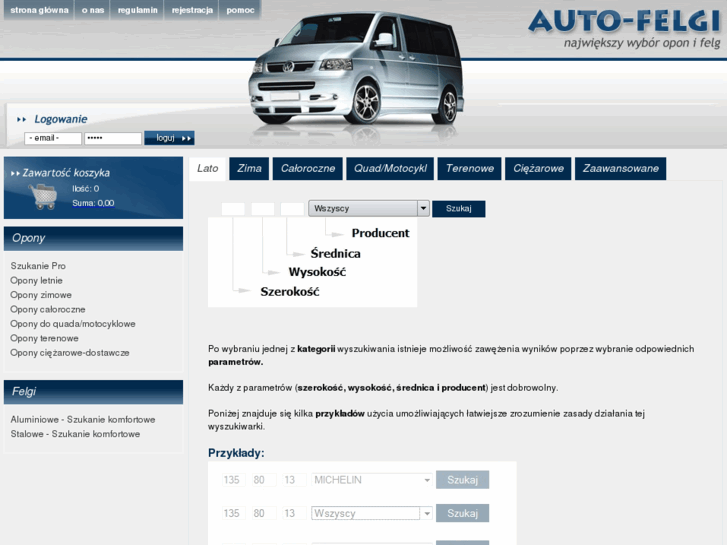
Task: Open the Opony terenowe link
Action: 44,338
